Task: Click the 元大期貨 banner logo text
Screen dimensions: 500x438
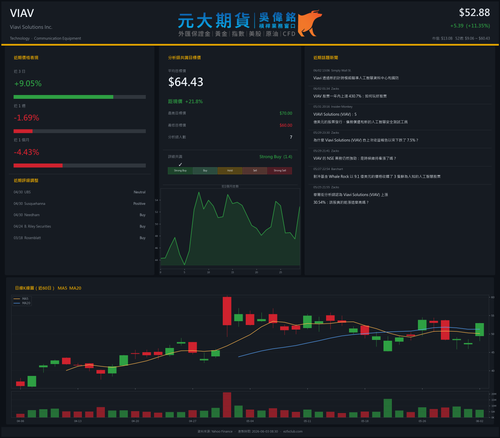Action: pos(214,21)
